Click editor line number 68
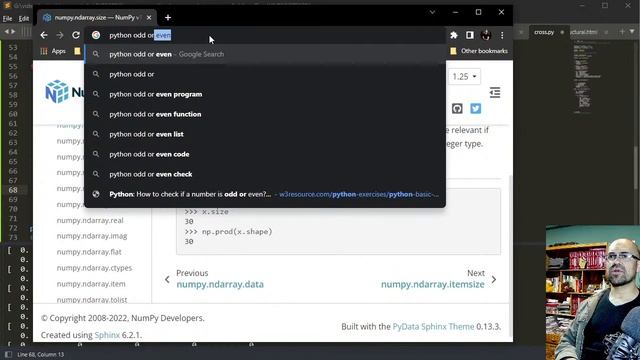Viewport: 640px width, 360px height. (13, 190)
